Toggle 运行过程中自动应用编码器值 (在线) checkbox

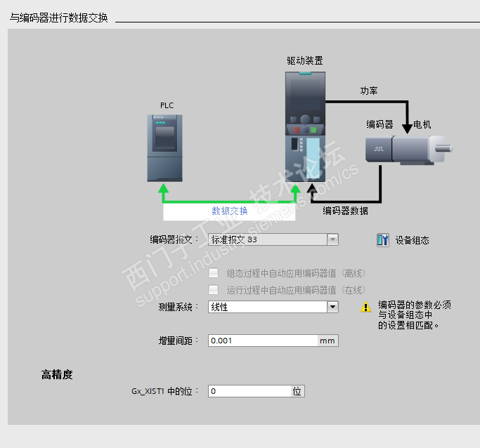(x=213, y=289)
